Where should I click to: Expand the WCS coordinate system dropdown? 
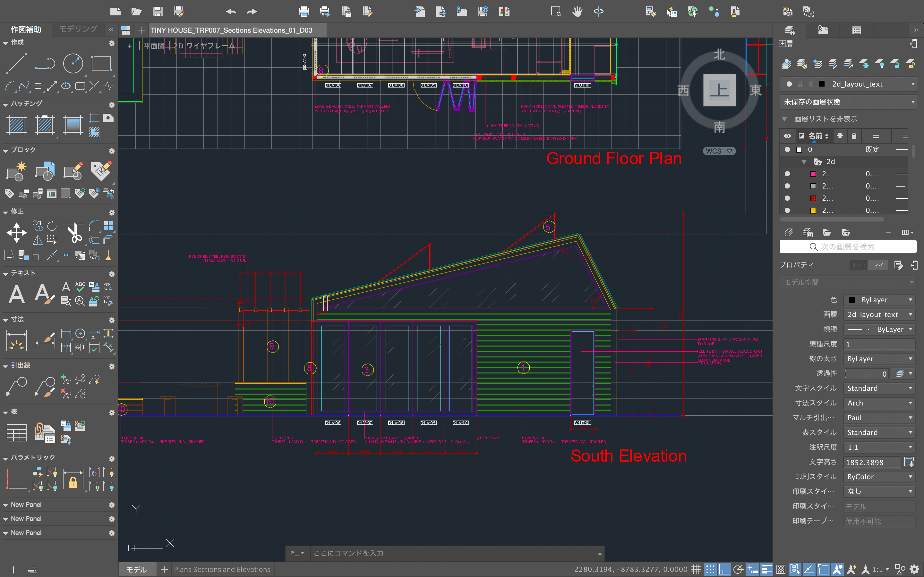tap(719, 151)
